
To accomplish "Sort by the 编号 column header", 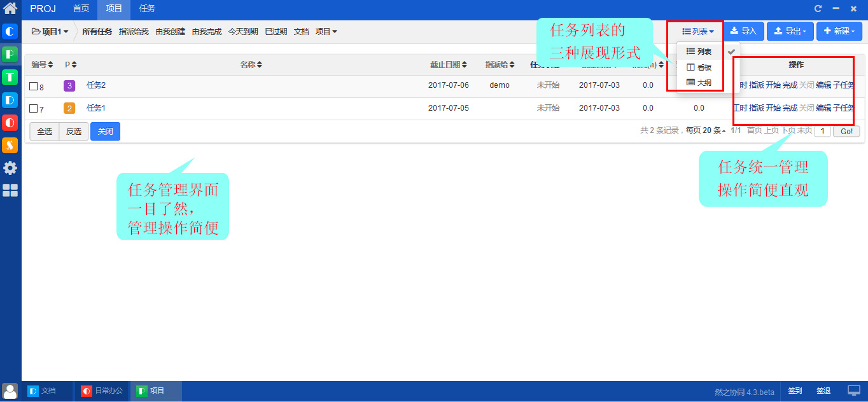I will [x=42, y=65].
